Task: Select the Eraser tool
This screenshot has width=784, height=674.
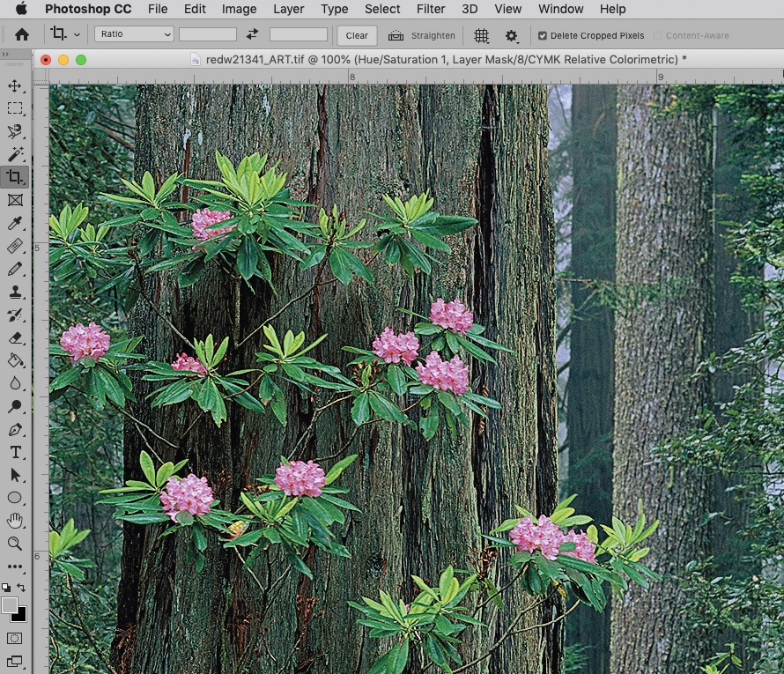Action: tap(14, 338)
